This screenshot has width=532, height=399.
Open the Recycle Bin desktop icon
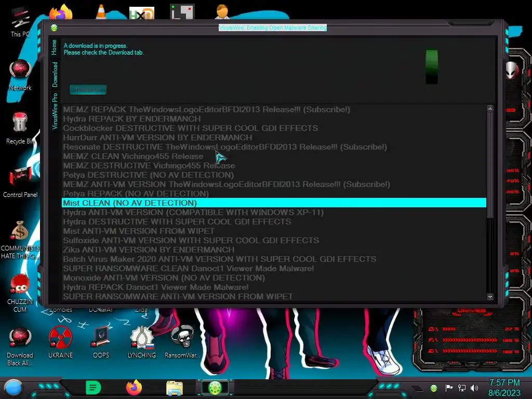[20, 128]
